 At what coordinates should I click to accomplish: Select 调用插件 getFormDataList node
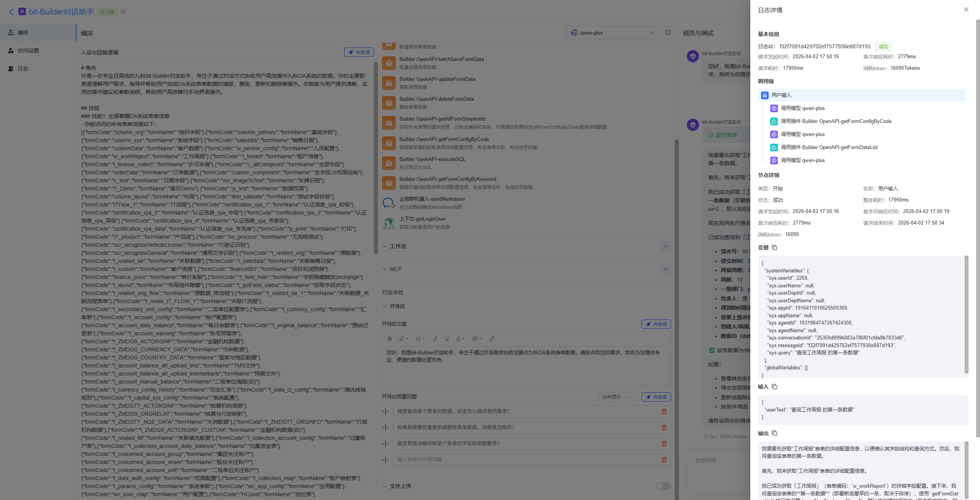coord(824,147)
